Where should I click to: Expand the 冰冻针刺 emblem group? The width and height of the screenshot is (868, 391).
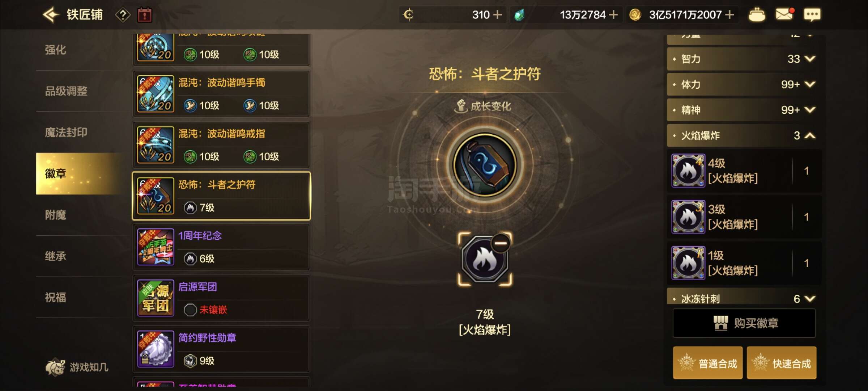point(810,299)
